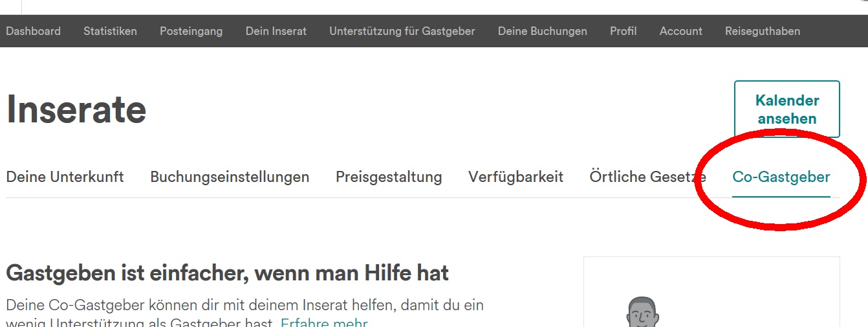Click Deine Buchungen in the navigation
The width and height of the screenshot is (868, 327).
pos(542,31)
